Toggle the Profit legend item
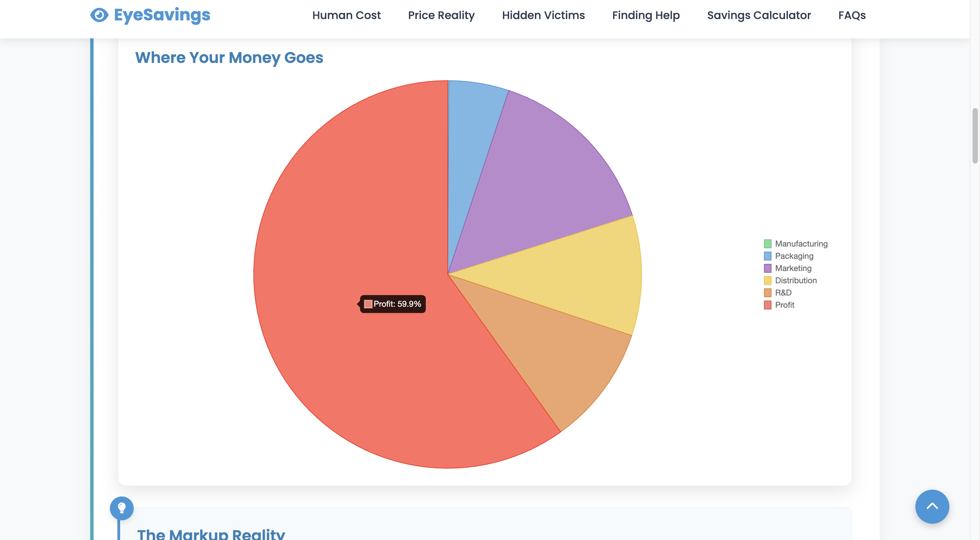980x540 pixels. coord(784,305)
